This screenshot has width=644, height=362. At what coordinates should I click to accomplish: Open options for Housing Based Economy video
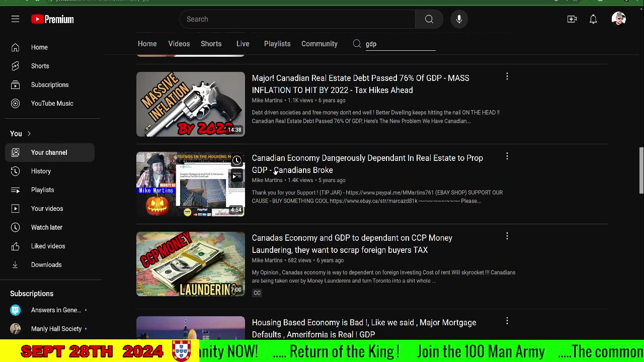[507, 321]
